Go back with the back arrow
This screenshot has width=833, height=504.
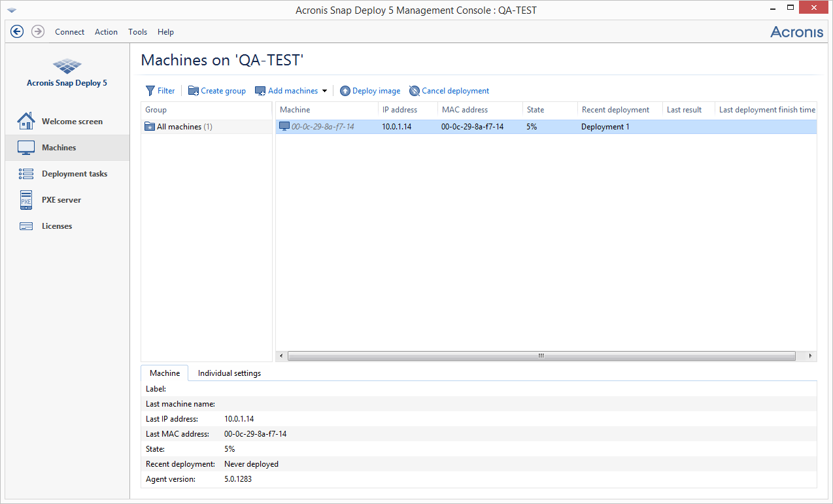click(x=17, y=31)
